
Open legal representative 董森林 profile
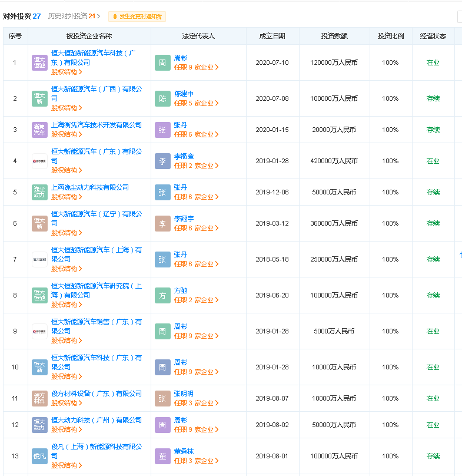(184, 451)
